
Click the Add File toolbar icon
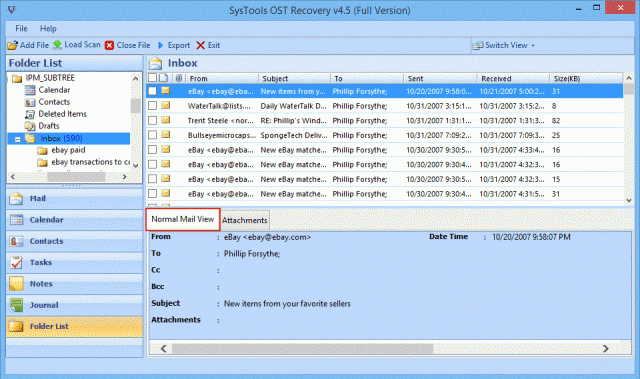(13, 45)
